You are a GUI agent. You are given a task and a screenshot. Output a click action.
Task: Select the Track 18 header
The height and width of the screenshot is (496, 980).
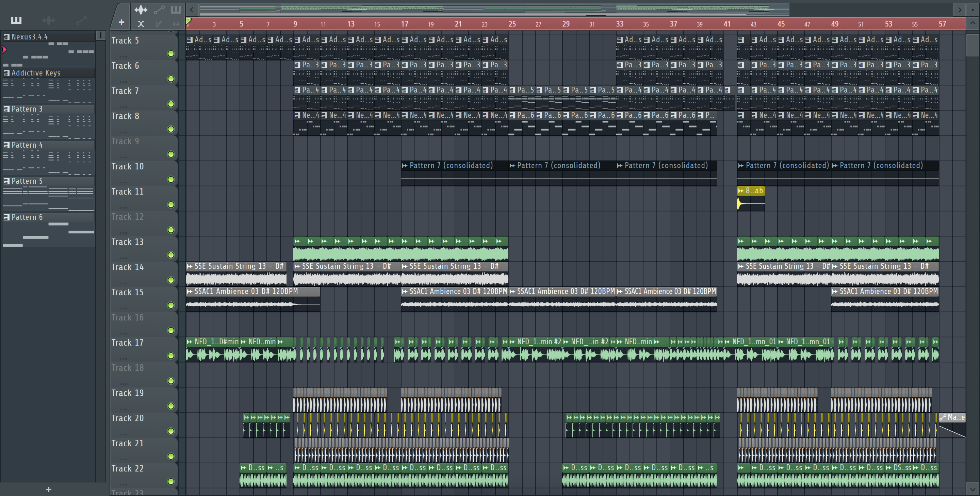pyautogui.click(x=144, y=374)
